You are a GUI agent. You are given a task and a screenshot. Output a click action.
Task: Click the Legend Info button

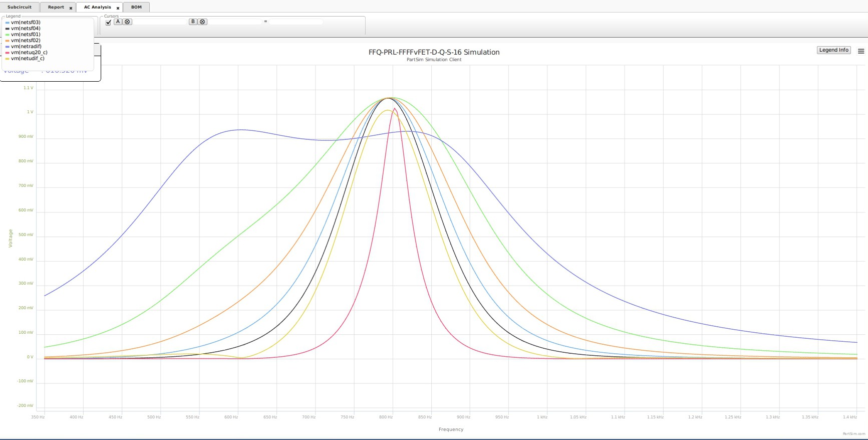coord(833,50)
